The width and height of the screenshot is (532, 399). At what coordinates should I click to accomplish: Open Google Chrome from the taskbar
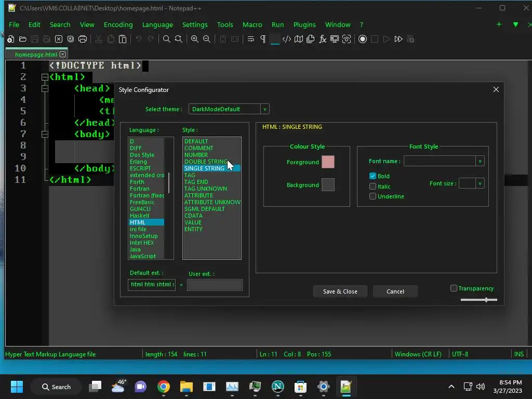pyautogui.click(x=164, y=387)
